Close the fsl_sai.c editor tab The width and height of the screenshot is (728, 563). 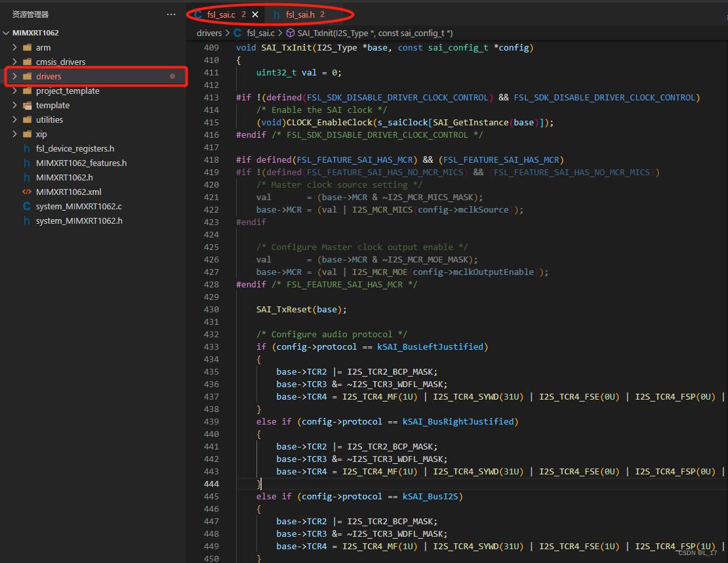255,14
